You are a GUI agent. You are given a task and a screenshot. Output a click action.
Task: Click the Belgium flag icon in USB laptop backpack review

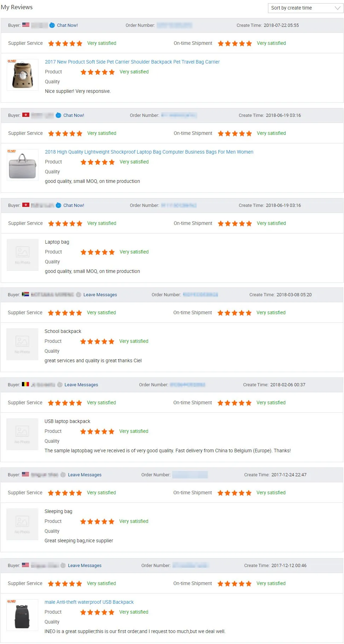[25, 384]
